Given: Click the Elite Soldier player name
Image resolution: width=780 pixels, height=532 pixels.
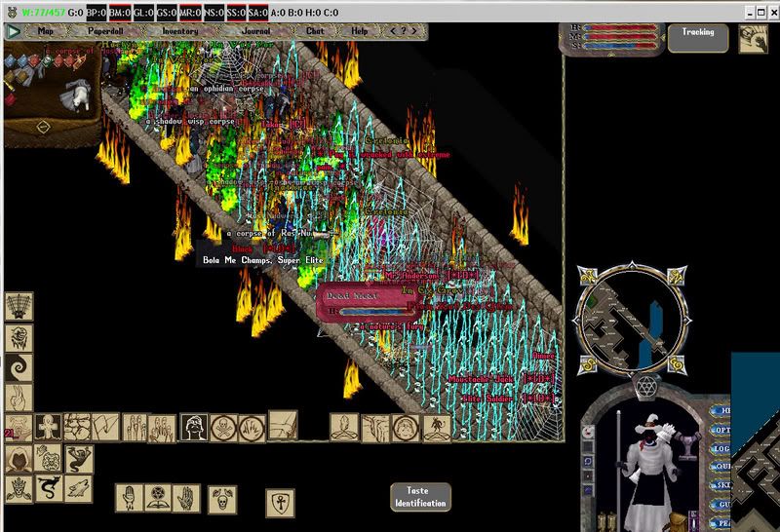Looking at the screenshot, I should coord(487,399).
